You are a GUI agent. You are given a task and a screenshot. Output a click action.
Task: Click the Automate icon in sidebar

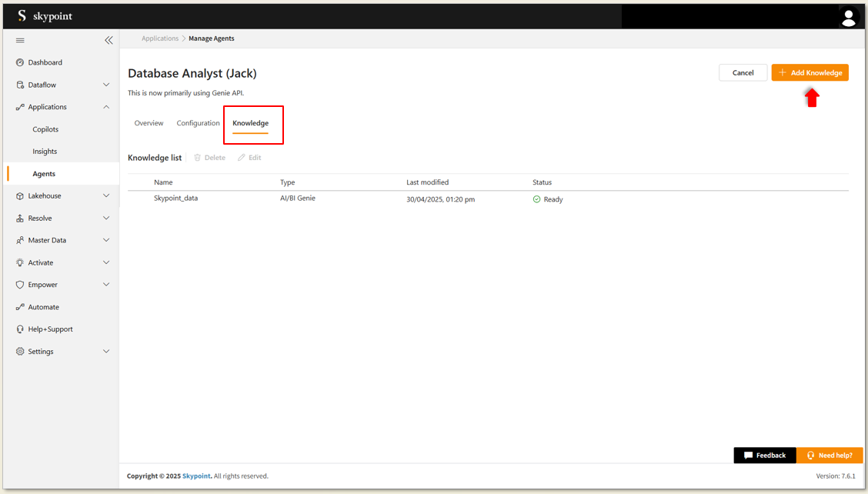20,307
